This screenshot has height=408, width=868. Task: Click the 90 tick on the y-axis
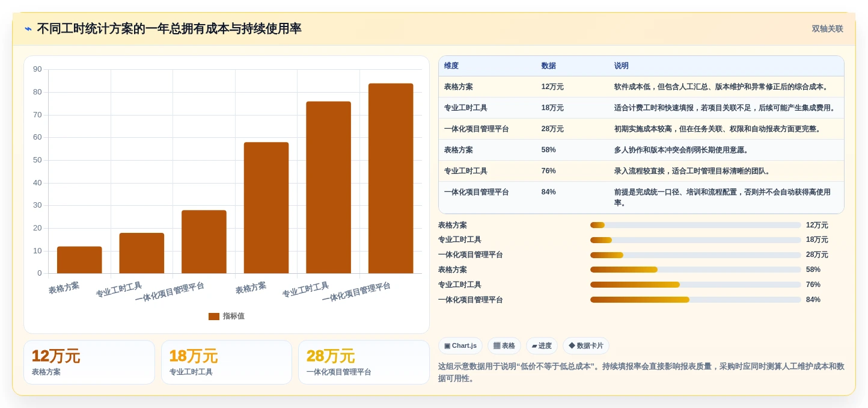click(37, 69)
